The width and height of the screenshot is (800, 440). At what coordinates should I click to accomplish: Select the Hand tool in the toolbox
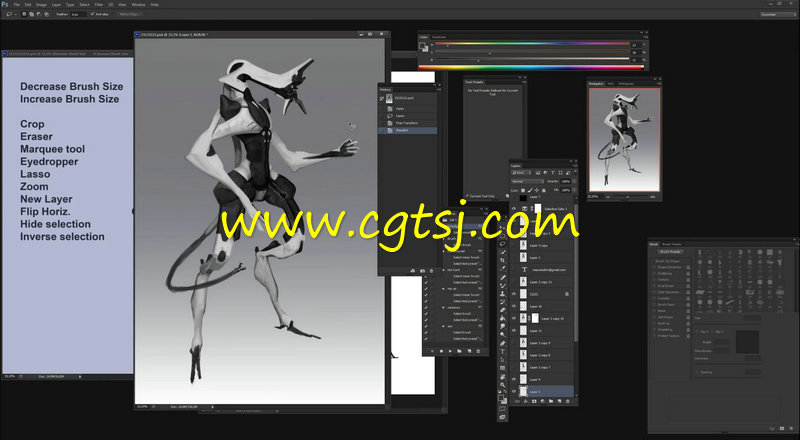(503, 377)
